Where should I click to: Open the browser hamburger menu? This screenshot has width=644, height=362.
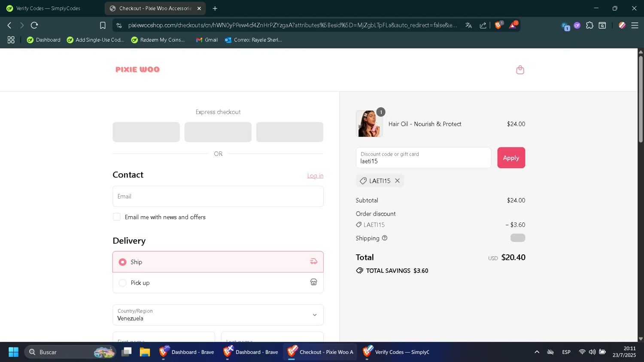635,25
